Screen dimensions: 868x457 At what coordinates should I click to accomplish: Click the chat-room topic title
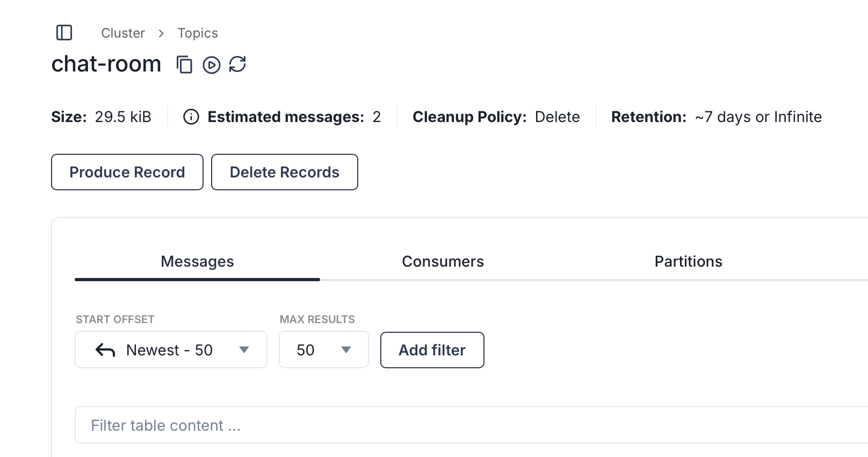106,64
